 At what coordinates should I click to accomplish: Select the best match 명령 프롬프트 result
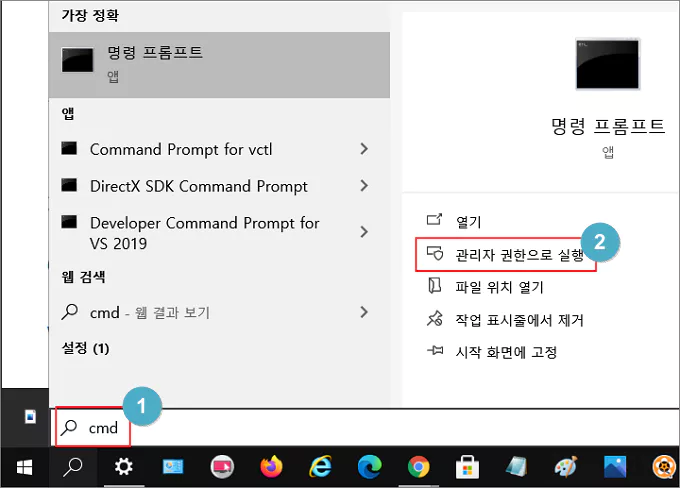coord(219,65)
